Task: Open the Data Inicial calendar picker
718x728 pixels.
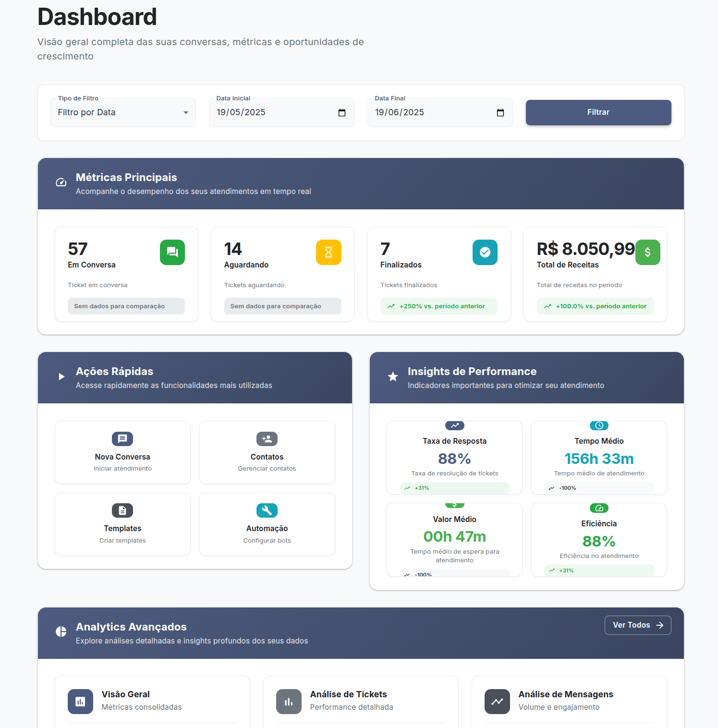Action: 341,112
